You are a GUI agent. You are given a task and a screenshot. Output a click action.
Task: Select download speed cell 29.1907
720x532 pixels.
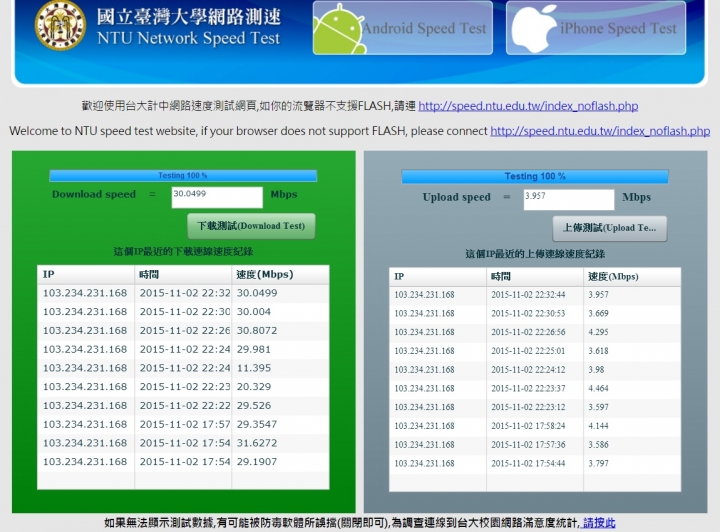pyautogui.click(x=281, y=462)
